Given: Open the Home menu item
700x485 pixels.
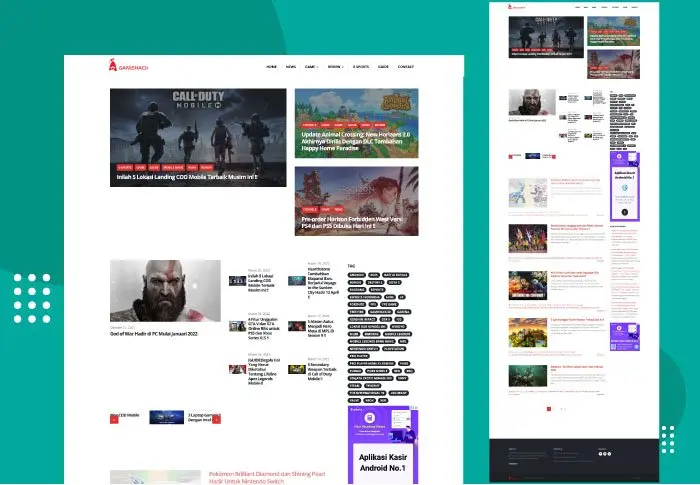Looking at the screenshot, I should 271,67.
